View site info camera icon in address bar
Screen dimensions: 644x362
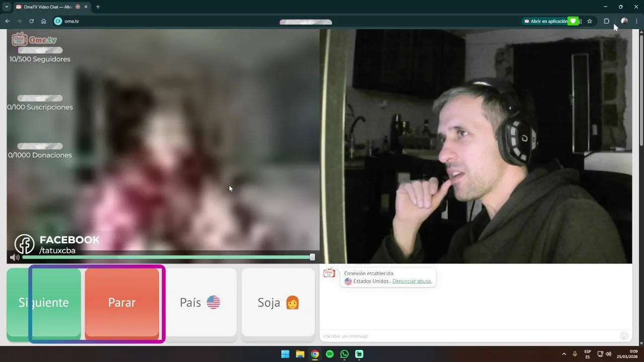58,21
